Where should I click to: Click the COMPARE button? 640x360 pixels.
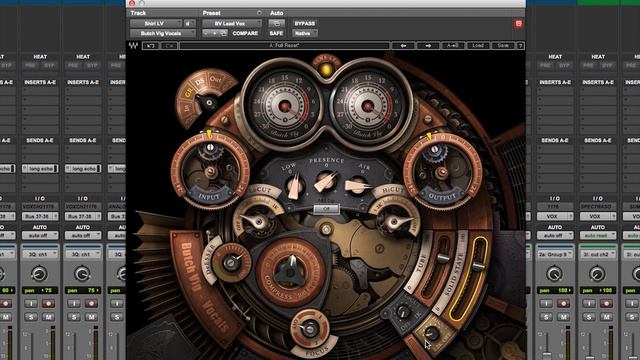(x=245, y=33)
